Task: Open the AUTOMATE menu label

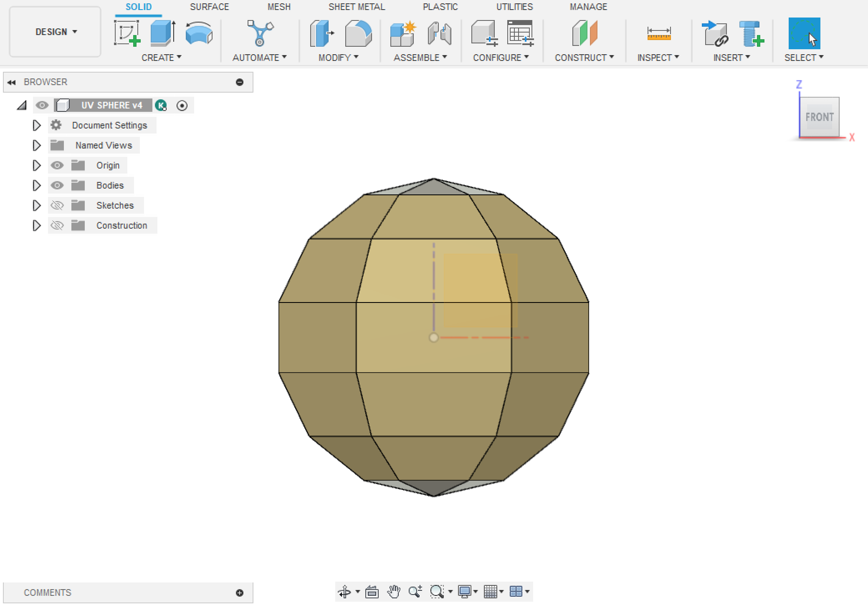Action: (259, 58)
